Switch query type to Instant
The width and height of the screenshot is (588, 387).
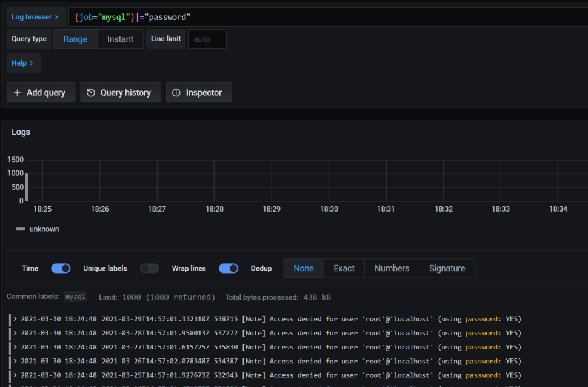(120, 39)
